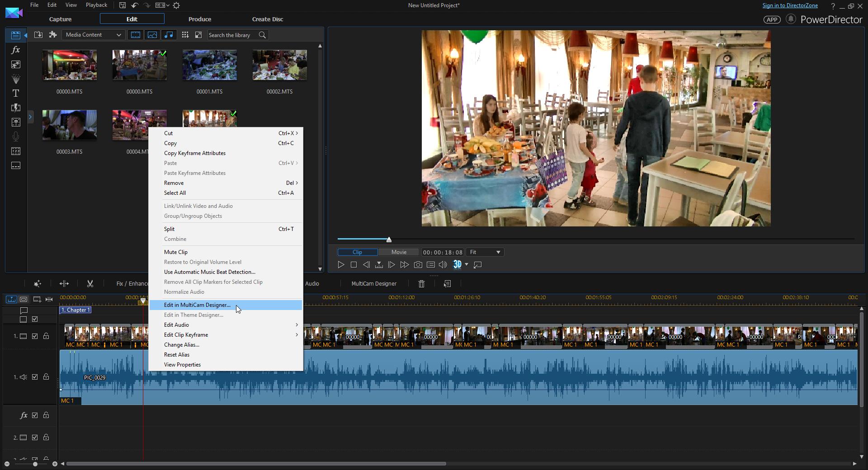Click the timeline trash delete icon
This screenshot has width=868, height=470.
click(421, 284)
